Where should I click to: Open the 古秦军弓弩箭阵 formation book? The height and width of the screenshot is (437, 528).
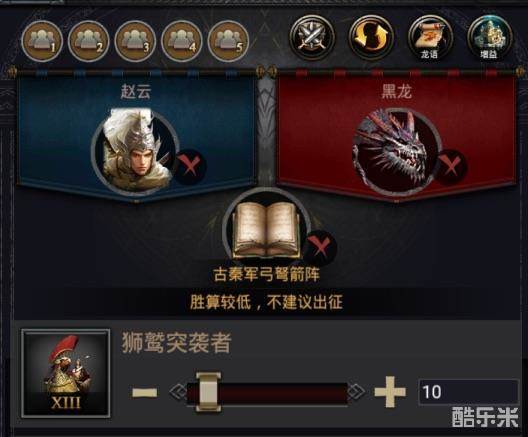[266, 231]
